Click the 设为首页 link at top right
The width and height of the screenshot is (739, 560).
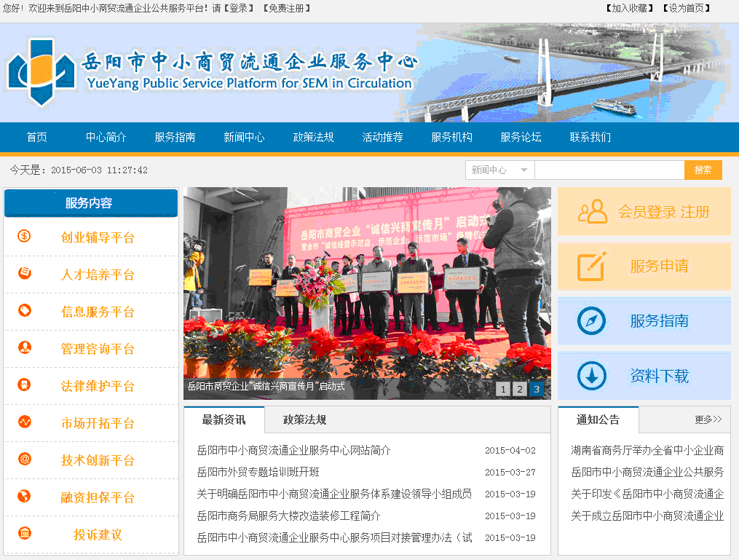(x=686, y=8)
